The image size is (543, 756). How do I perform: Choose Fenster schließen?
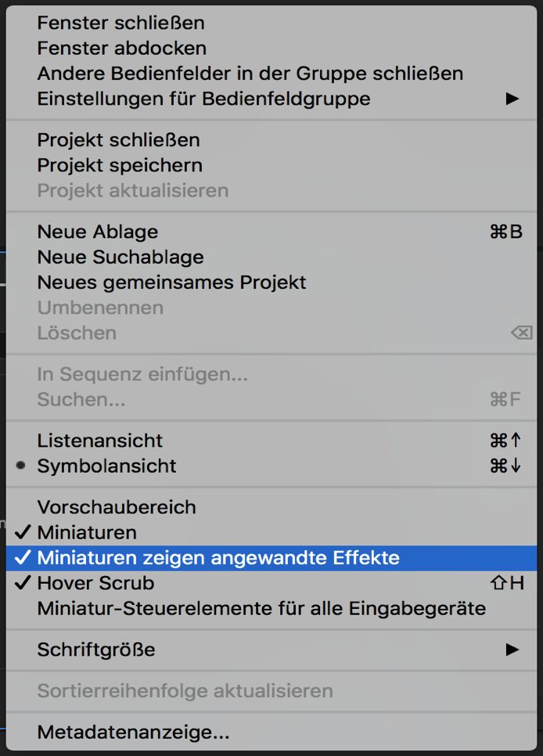click(x=119, y=23)
